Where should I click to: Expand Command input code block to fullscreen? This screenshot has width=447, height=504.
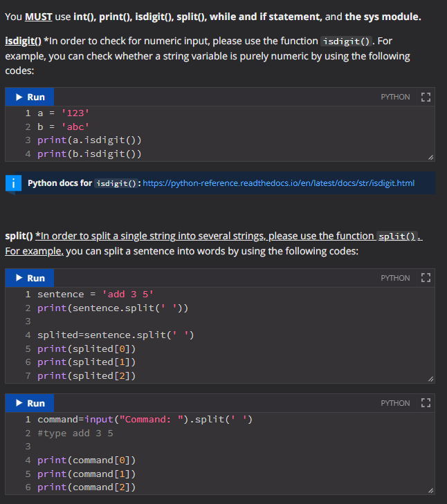[426, 403]
